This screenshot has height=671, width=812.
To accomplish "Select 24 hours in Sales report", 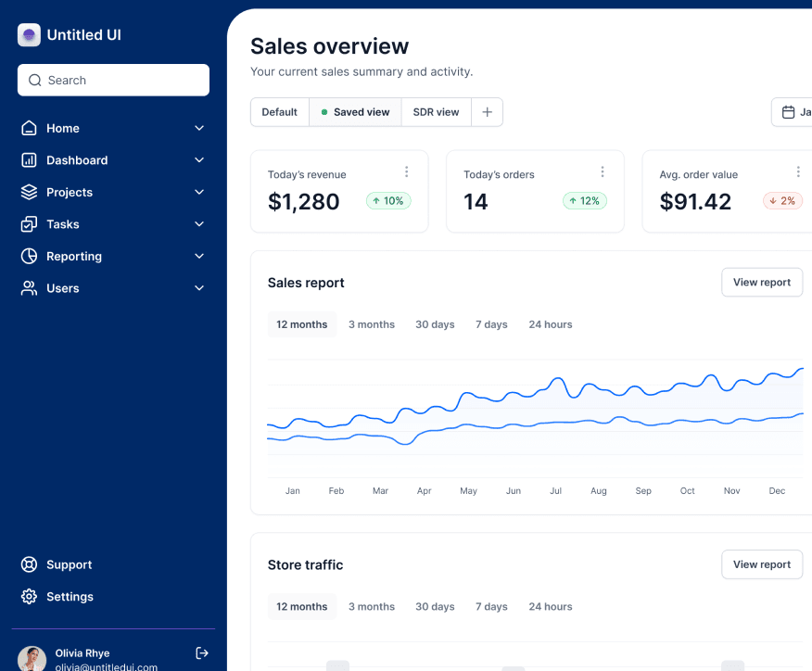I will [x=551, y=324].
